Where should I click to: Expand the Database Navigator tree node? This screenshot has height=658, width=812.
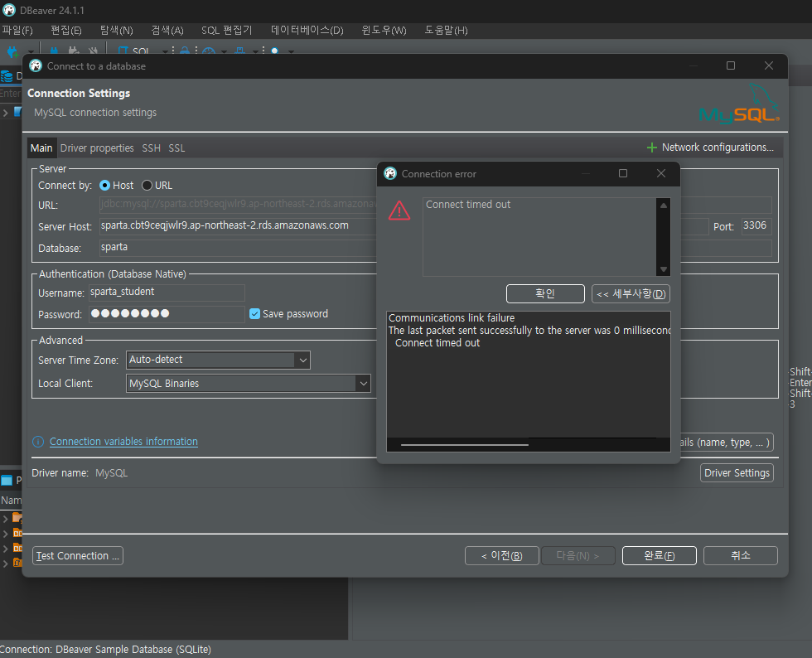tap(5, 112)
